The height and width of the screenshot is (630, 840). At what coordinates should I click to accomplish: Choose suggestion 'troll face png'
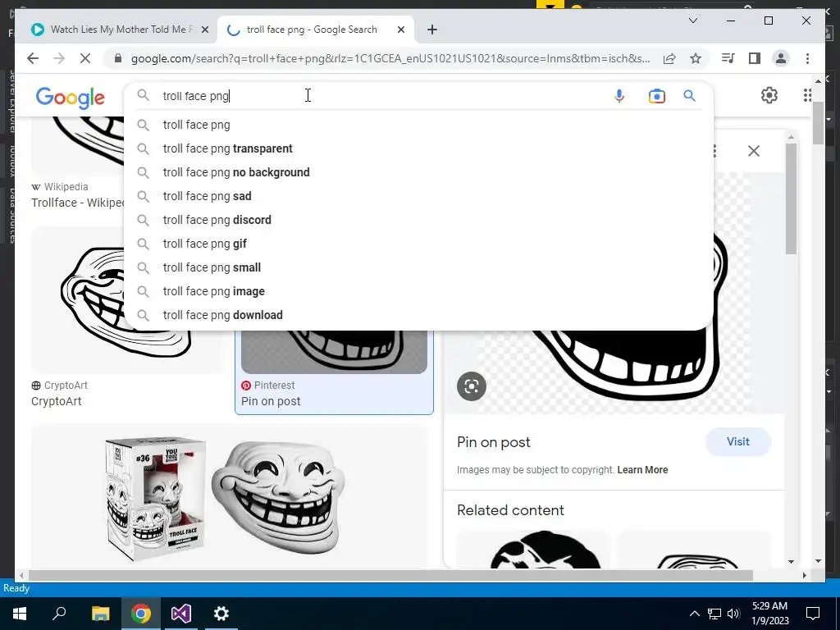coord(418,125)
